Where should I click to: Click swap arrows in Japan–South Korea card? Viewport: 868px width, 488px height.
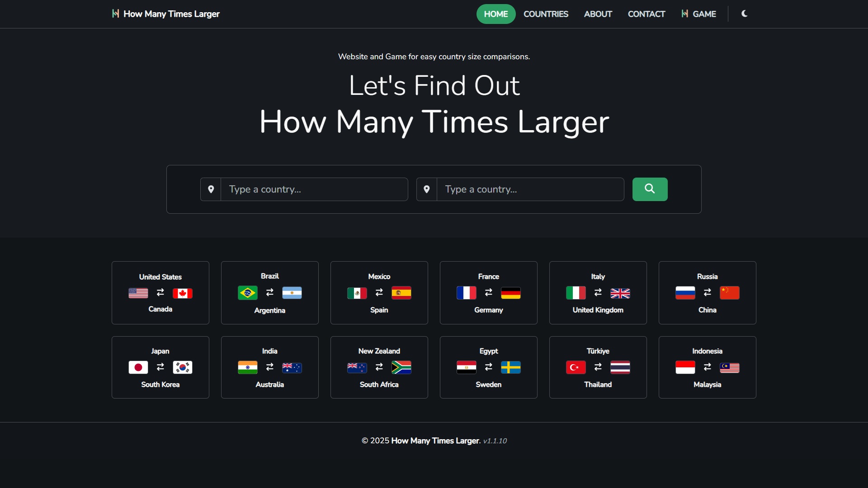(160, 367)
